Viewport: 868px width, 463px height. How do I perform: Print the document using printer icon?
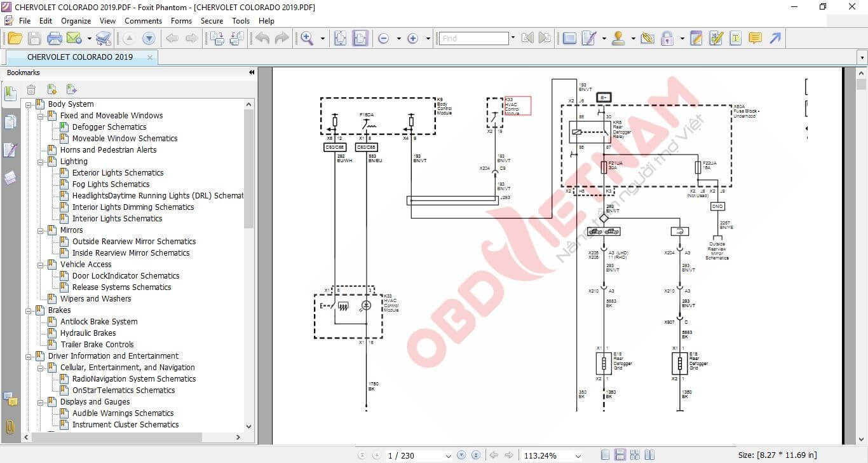tap(55, 38)
